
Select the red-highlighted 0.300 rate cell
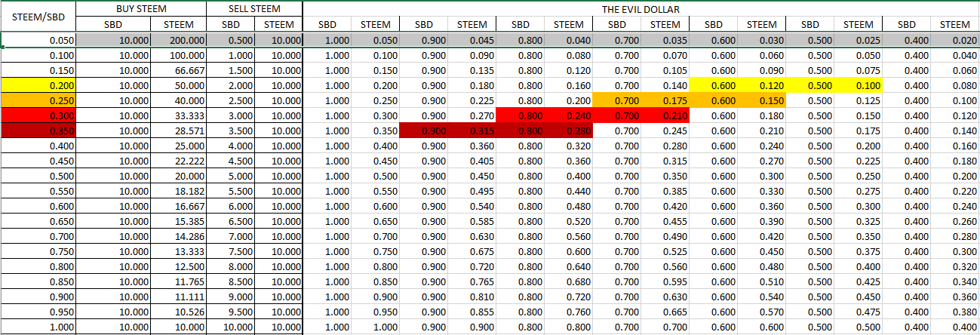pos(38,115)
